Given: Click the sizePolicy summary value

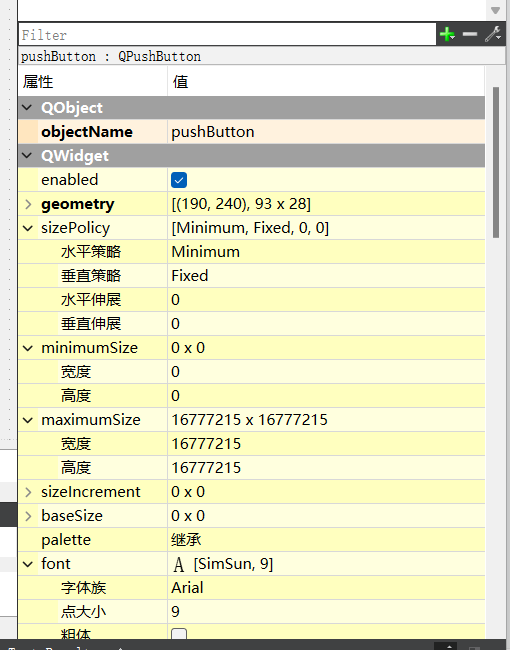Looking at the screenshot, I should click(326, 228).
